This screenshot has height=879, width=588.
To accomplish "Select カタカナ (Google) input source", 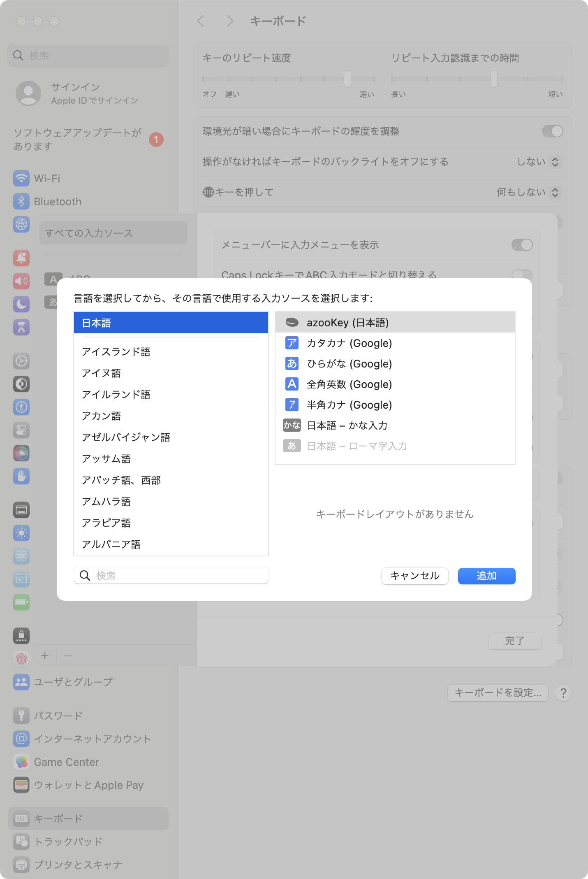I will (395, 343).
